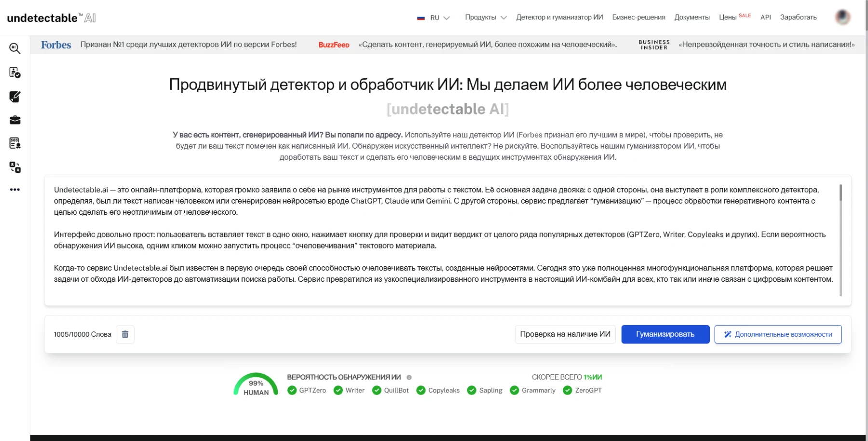Run Проверка на наличие ИИ

coord(565,334)
